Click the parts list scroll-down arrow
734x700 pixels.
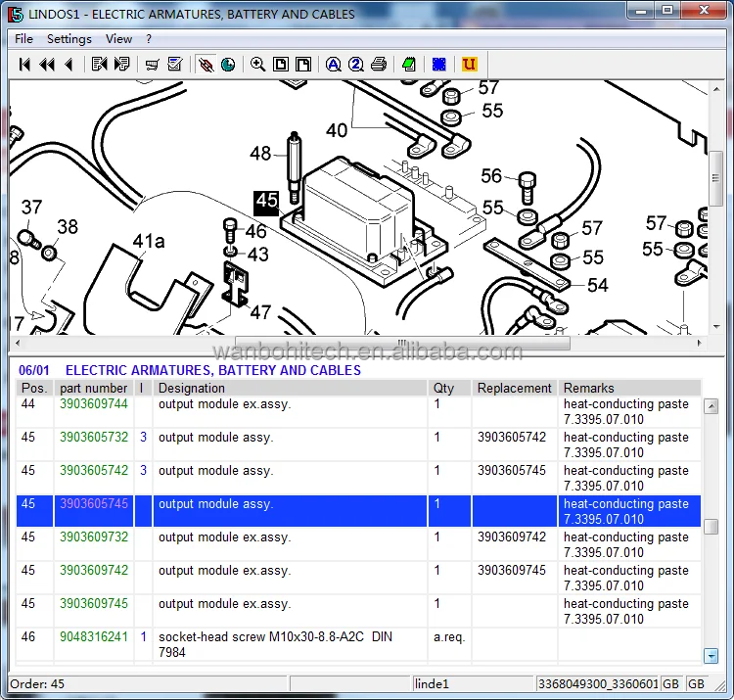[x=711, y=656]
